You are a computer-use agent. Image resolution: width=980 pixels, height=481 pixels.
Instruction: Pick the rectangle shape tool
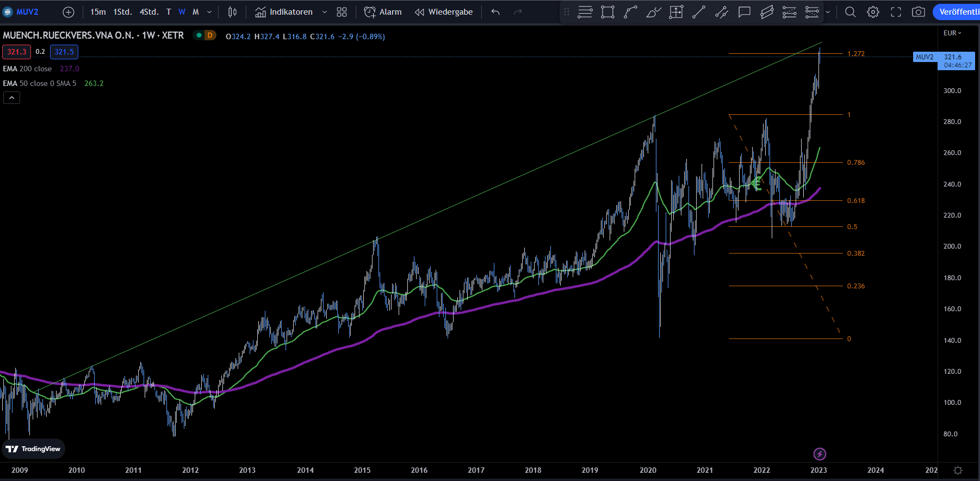[x=607, y=12]
